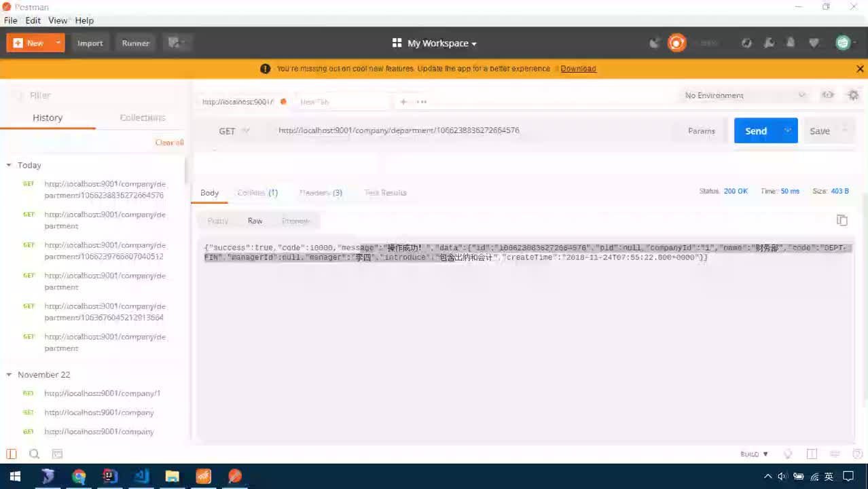
Task: Select the response Headers (3) tab
Action: pos(321,193)
